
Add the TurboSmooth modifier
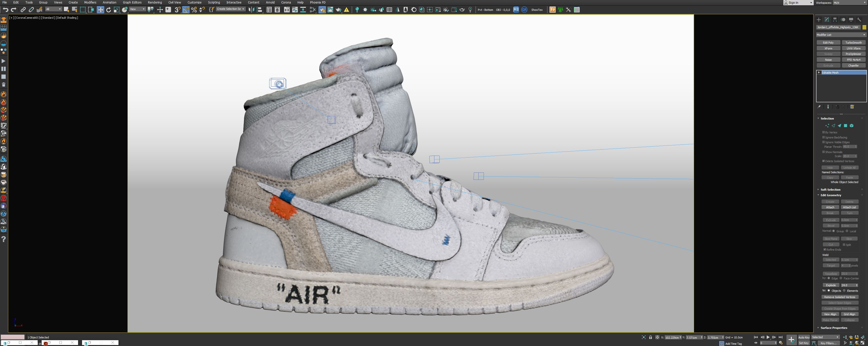(854, 43)
